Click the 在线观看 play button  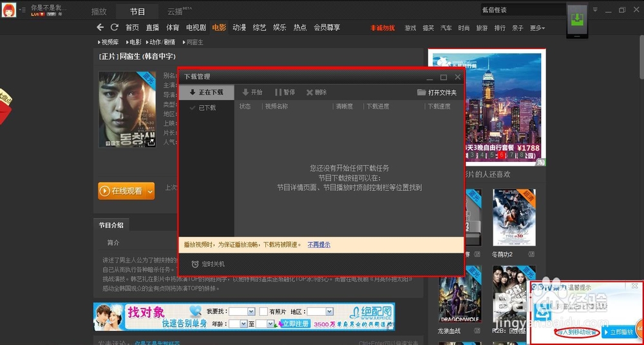click(122, 192)
